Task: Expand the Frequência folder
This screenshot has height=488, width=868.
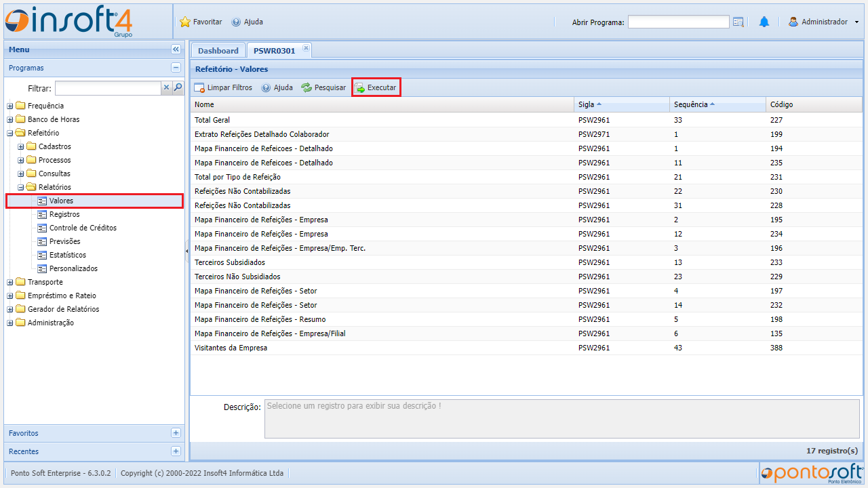Action: pyautogui.click(x=10, y=106)
